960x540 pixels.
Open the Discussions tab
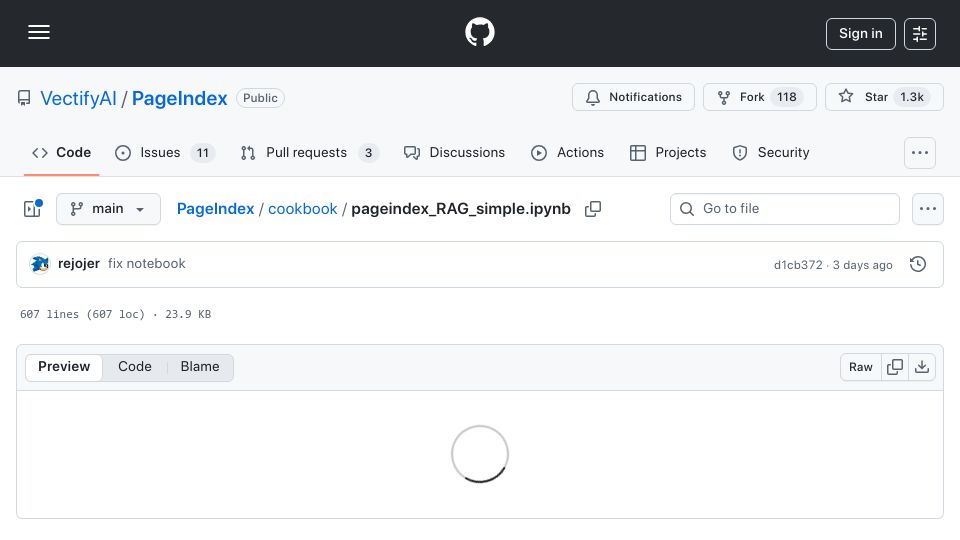pyautogui.click(x=454, y=152)
